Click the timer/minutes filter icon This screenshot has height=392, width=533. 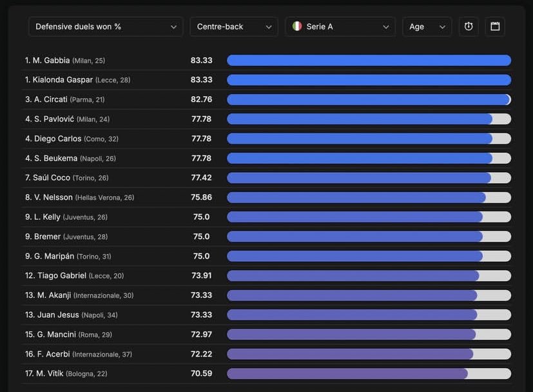click(x=469, y=26)
